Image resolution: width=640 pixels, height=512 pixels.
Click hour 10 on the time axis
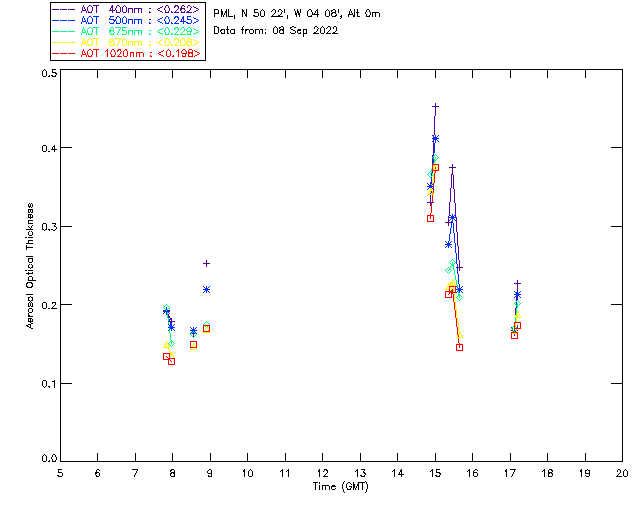247,473
